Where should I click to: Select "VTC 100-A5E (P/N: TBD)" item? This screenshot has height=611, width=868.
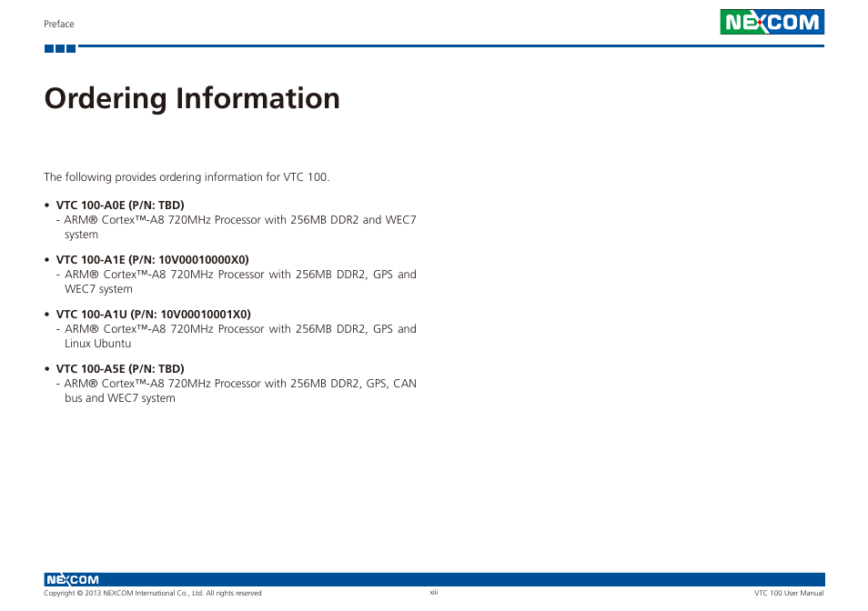pyautogui.click(x=120, y=369)
